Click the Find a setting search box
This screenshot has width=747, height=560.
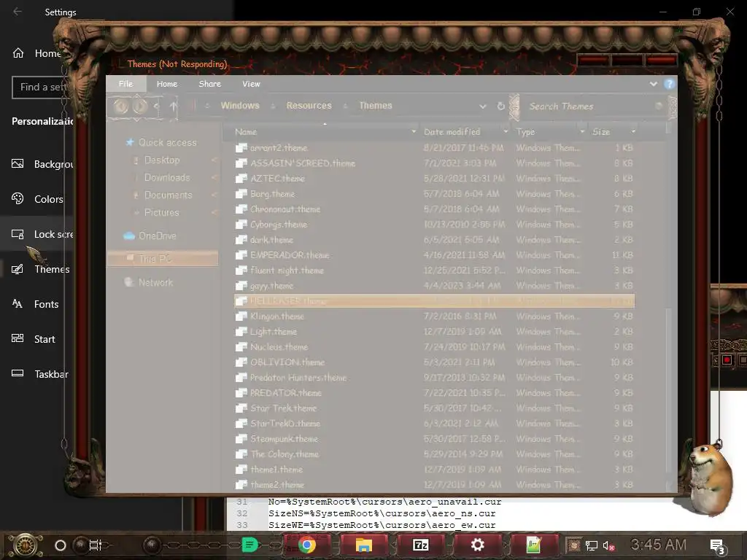[x=42, y=87]
